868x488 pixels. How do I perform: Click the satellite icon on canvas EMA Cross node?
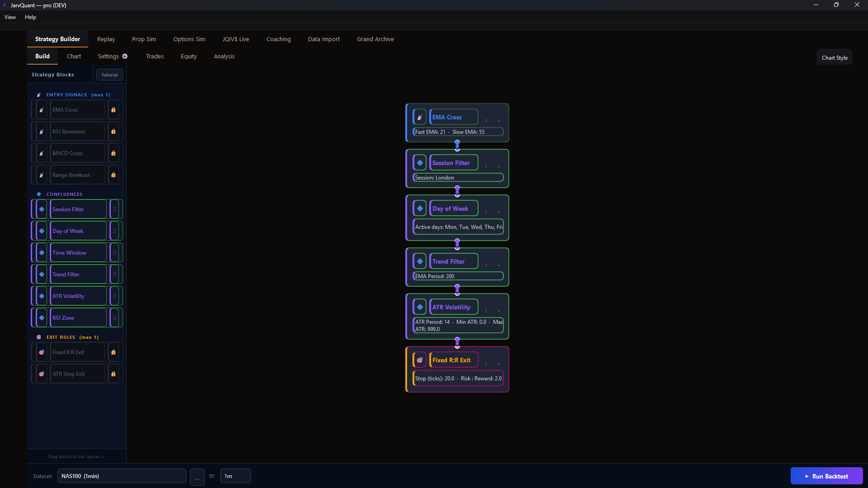click(420, 117)
